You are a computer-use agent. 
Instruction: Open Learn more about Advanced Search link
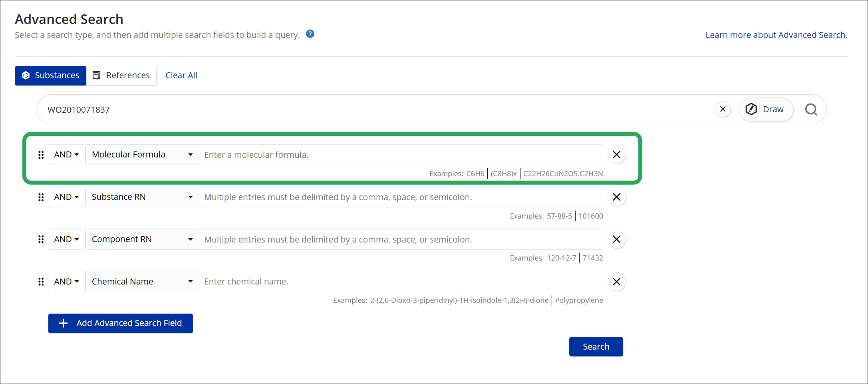[x=776, y=35]
